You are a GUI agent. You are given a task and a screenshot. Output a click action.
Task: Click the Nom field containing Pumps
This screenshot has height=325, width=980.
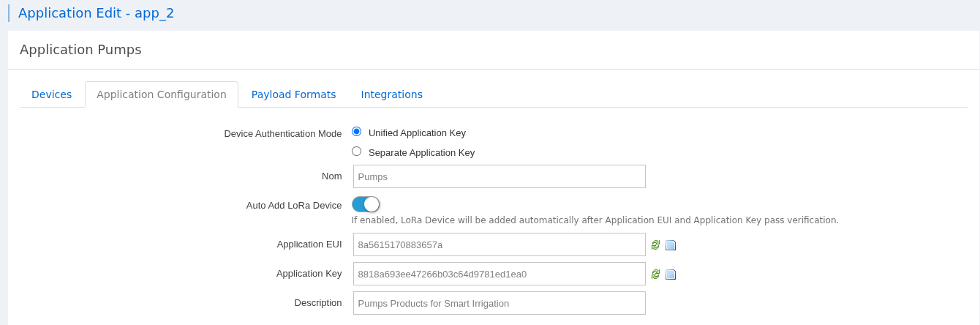coord(499,176)
